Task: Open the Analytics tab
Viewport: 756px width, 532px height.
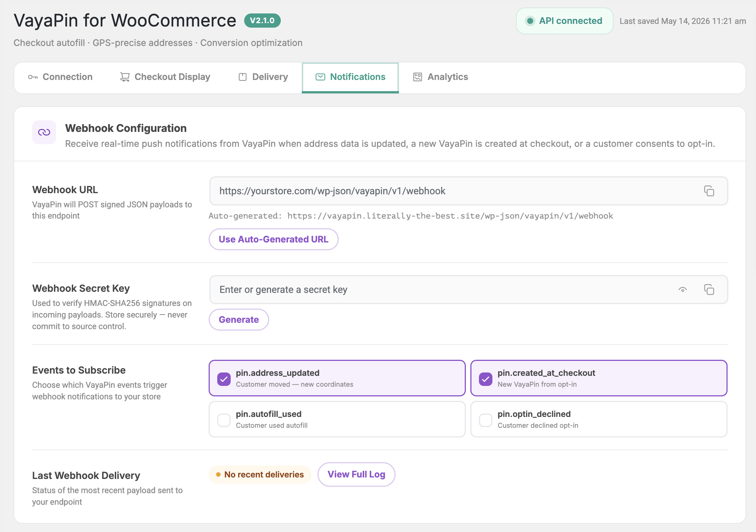Action: [x=440, y=77]
